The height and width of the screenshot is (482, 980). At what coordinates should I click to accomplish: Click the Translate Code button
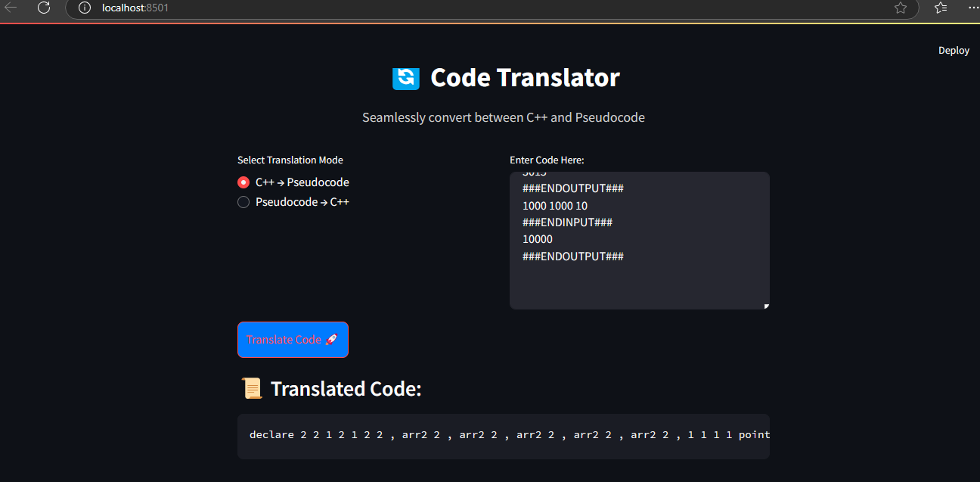pos(293,340)
